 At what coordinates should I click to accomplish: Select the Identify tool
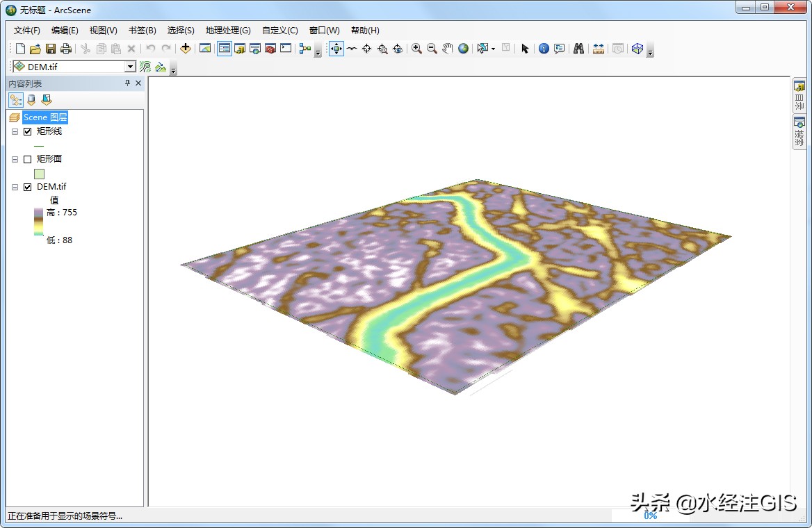click(x=544, y=49)
